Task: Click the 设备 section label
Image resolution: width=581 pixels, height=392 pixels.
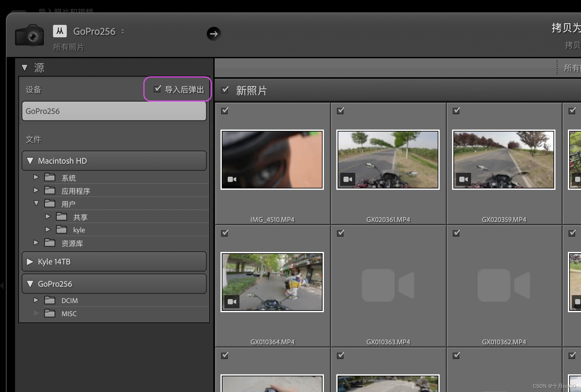Action: [33, 90]
